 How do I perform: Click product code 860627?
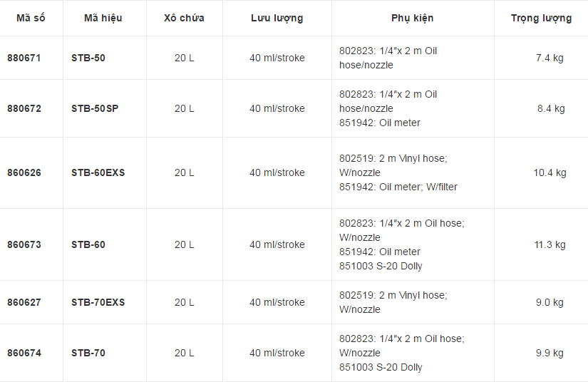[24, 302]
